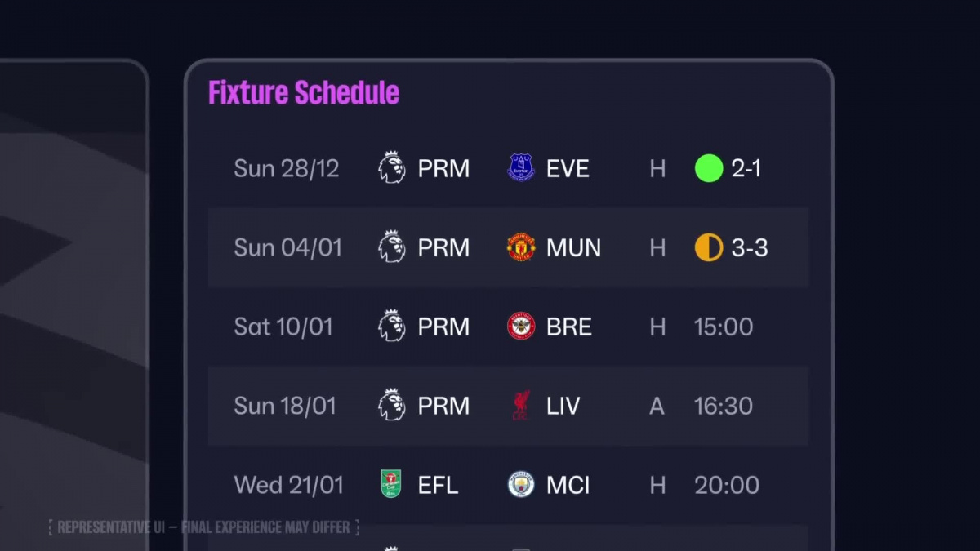
Task: Click the MCI team label
Action: [568, 485]
